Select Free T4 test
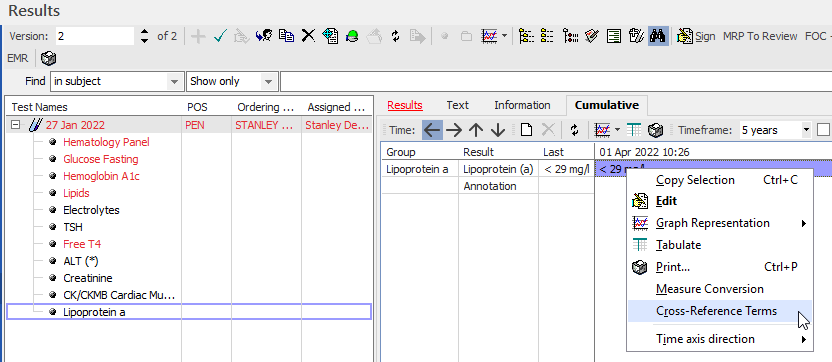Image resolution: width=832 pixels, height=362 pixels. (82, 244)
